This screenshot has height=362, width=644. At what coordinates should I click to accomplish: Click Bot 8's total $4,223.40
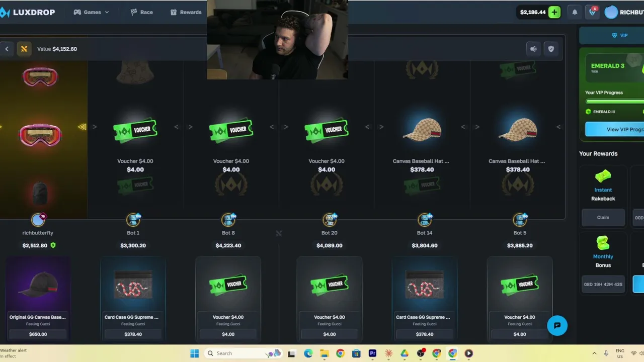(x=228, y=245)
